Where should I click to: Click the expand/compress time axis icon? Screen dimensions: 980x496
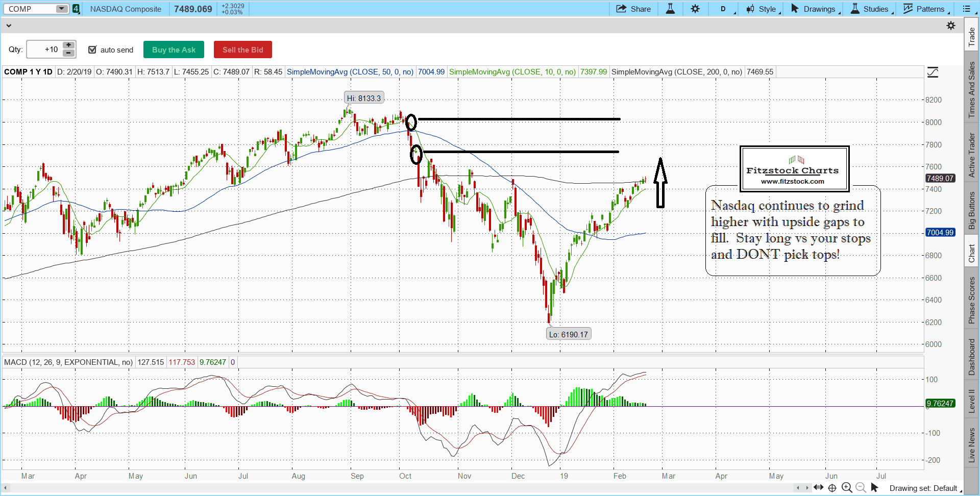(818, 488)
